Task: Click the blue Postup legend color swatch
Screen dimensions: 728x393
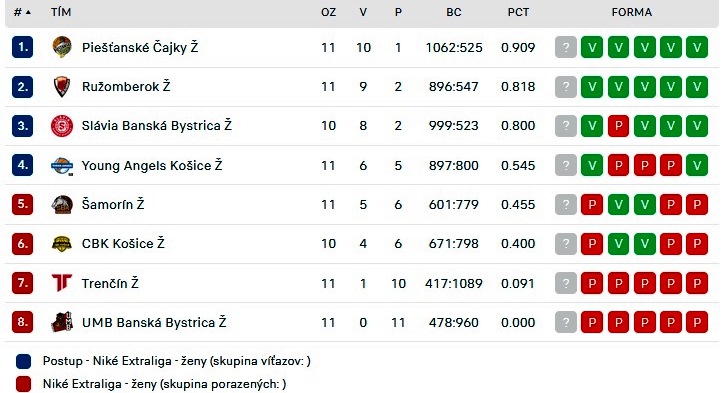Action: (23, 361)
